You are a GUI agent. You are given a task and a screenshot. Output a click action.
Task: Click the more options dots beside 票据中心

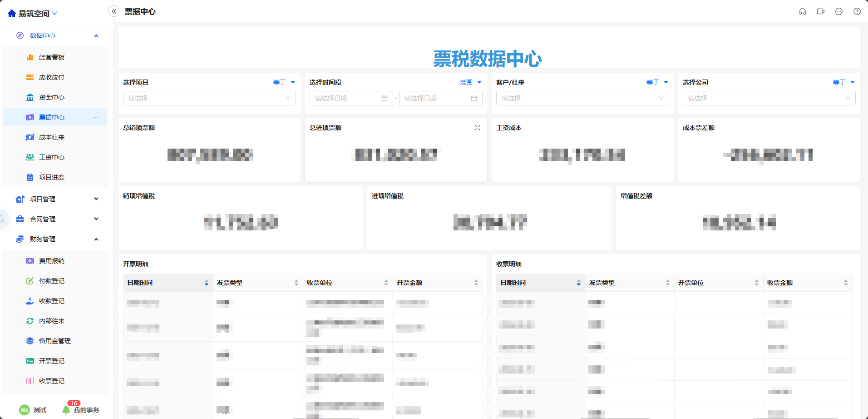tap(96, 117)
